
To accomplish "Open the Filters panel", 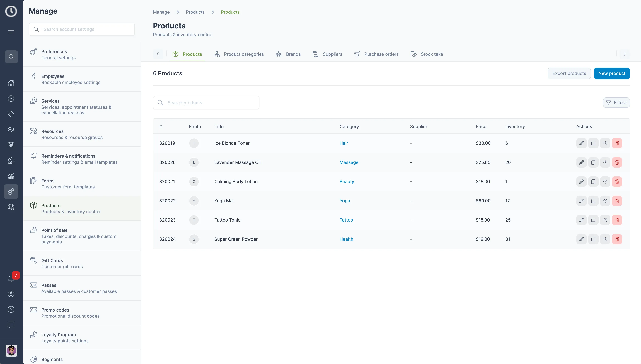I will (x=616, y=102).
